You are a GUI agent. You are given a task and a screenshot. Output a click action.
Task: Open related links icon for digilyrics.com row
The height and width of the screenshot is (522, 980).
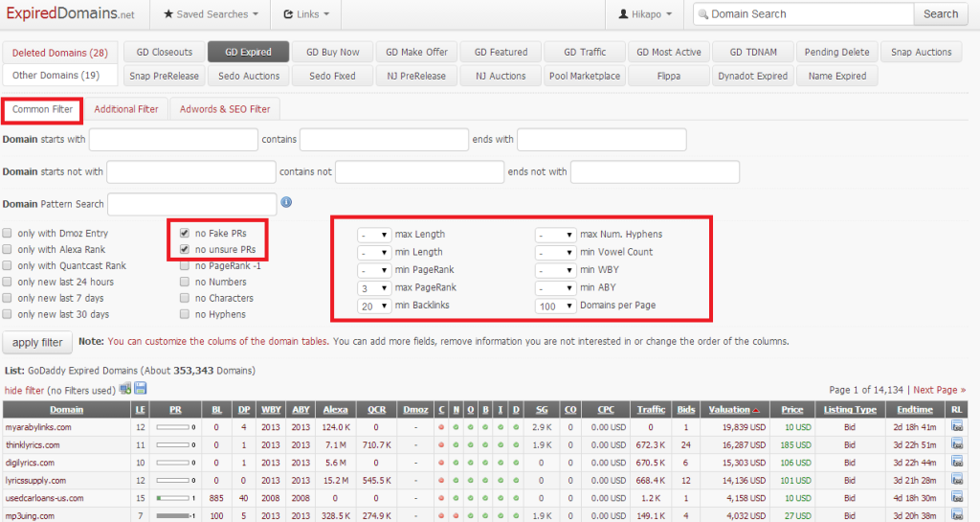pyautogui.click(x=957, y=462)
